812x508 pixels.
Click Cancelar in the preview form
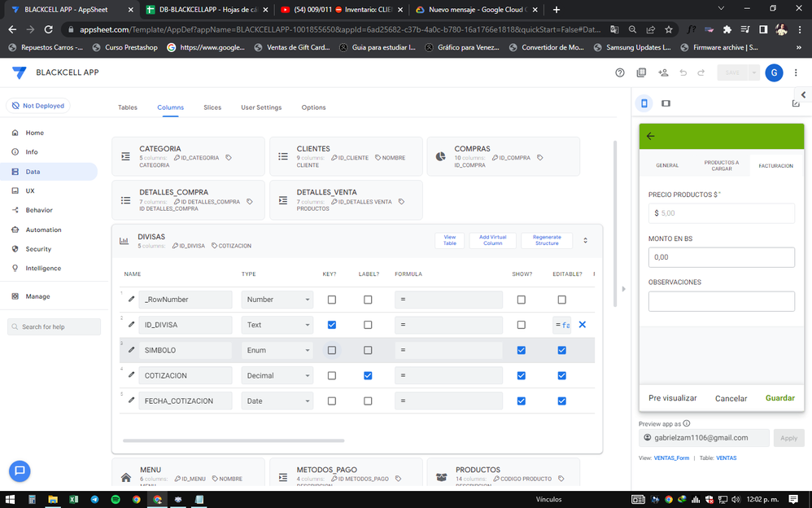tap(731, 398)
